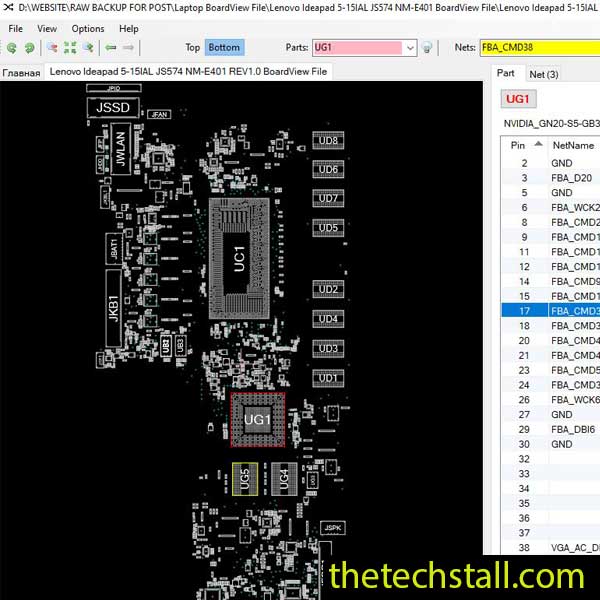This screenshot has width=600, height=600.
Task: Select pin 32 empty-net row
Action: point(551,459)
